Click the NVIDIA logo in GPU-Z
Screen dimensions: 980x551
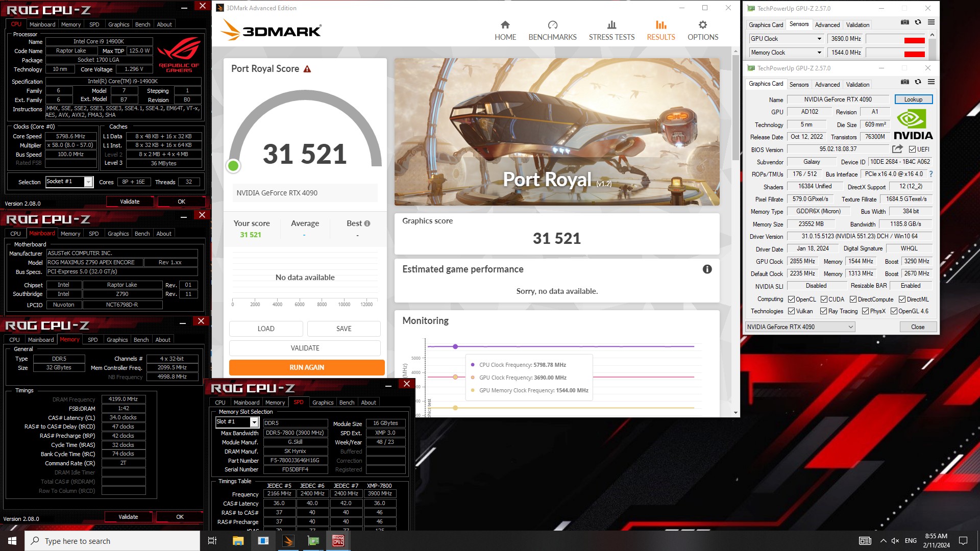913,125
